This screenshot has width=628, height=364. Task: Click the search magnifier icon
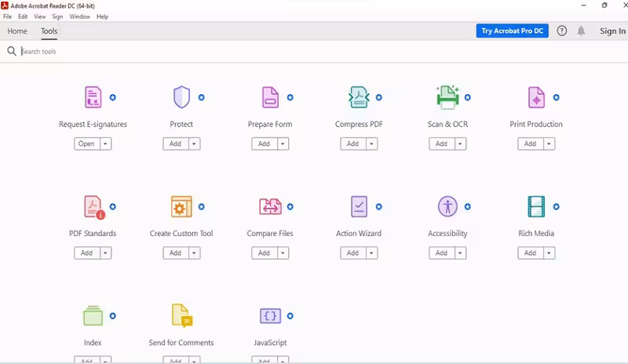coord(12,51)
